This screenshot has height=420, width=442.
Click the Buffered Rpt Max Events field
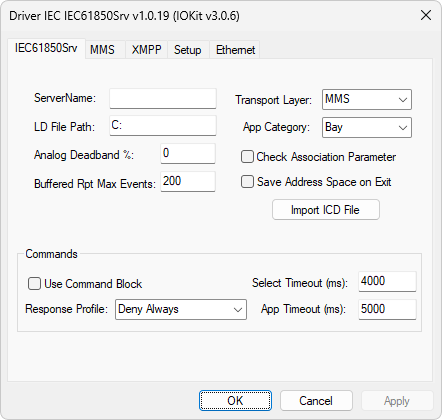tap(188, 181)
